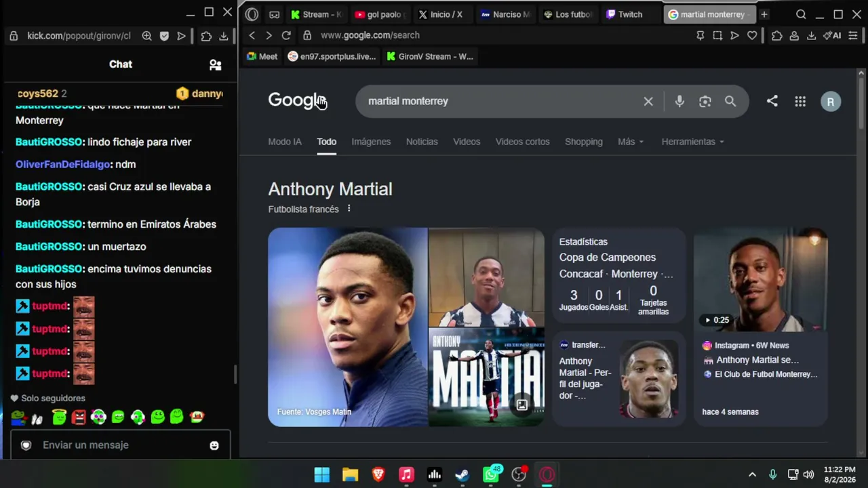Image resolution: width=868 pixels, height=488 pixels.
Task: Open the Windows Start menu
Action: [x=322, y=474]
